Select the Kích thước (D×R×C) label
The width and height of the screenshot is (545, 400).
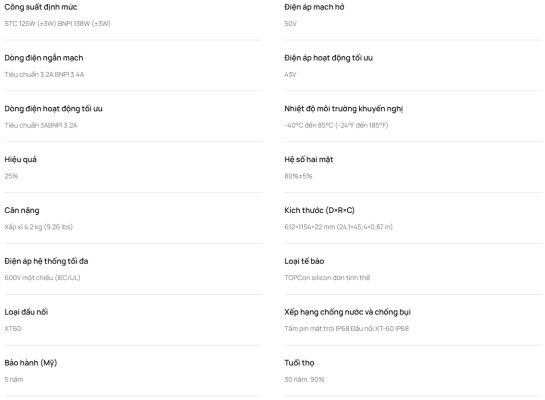point(319,210)
